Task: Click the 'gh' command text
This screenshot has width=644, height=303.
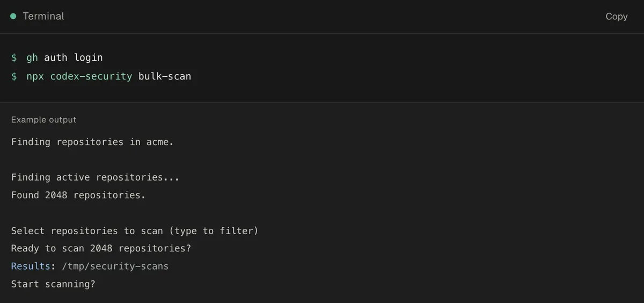Action: (32, 57)
